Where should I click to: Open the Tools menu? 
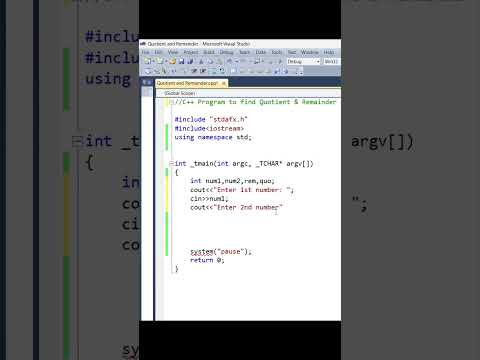click(276, 52)
